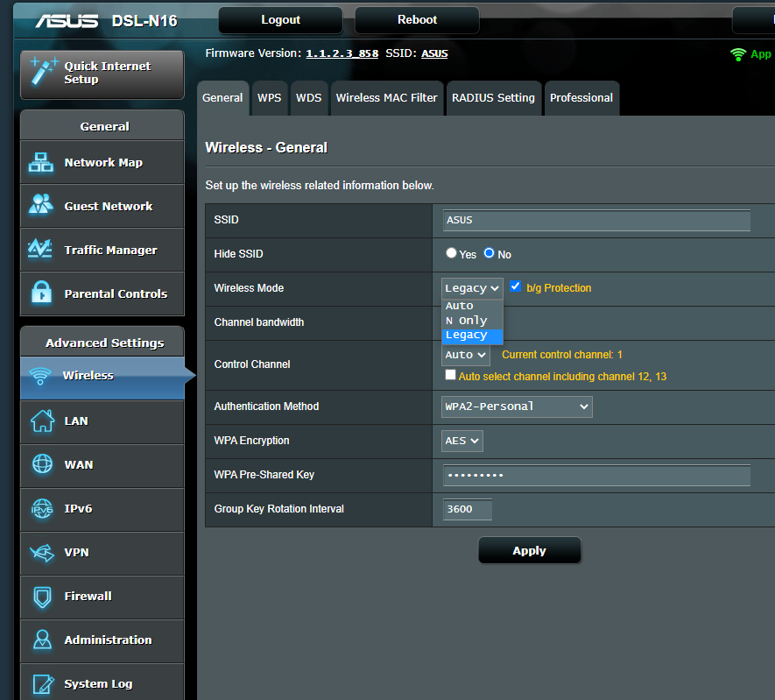
Task: Open the Wireless MAC Filter tab
Action: (x=386, y=98)
